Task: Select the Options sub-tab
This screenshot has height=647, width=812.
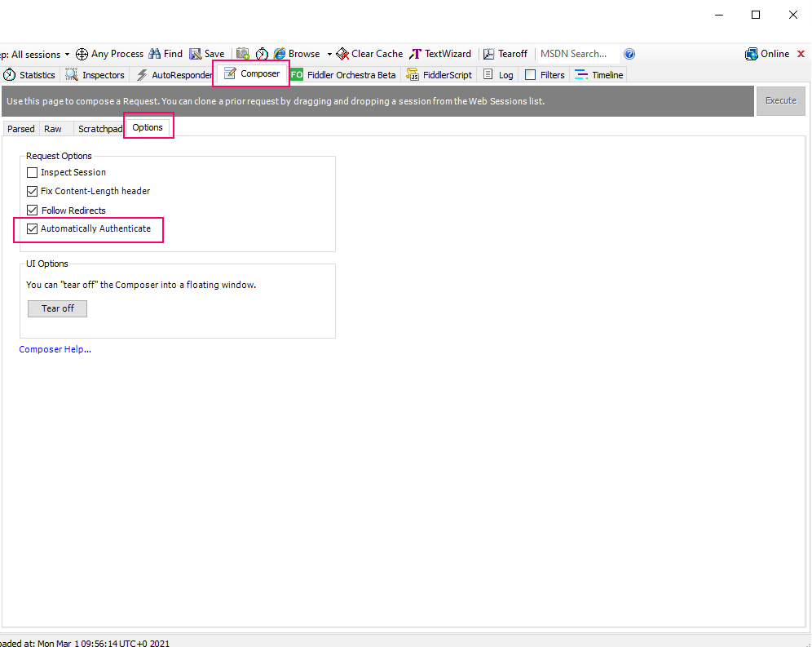Action: point(148,127)
